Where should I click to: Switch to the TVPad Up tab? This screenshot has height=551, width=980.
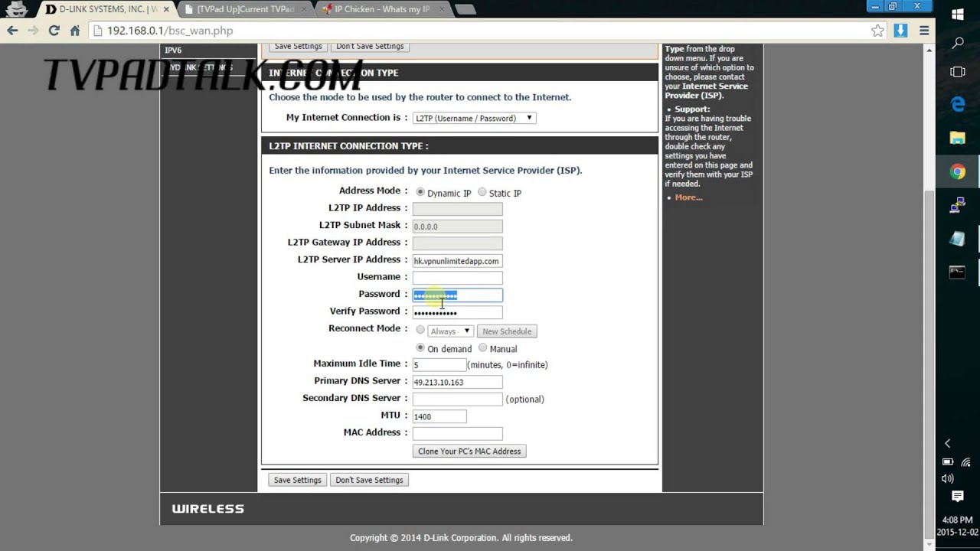click(x=245, y=9)
